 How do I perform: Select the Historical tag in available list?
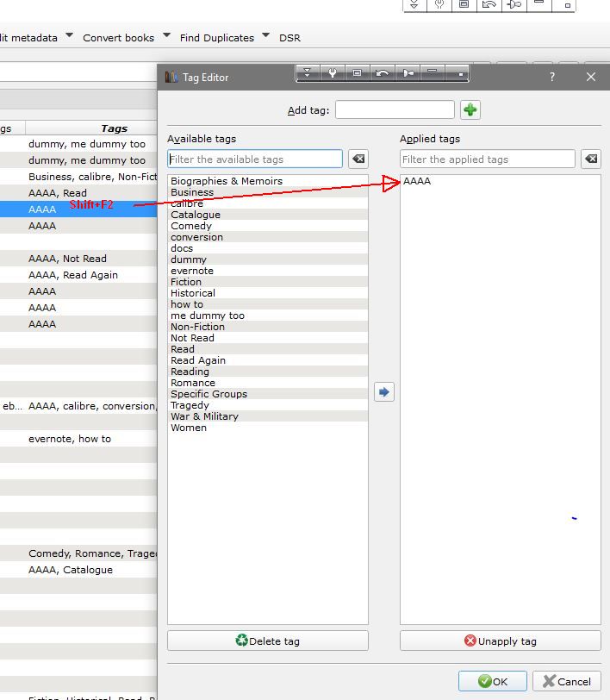(268, 293)
